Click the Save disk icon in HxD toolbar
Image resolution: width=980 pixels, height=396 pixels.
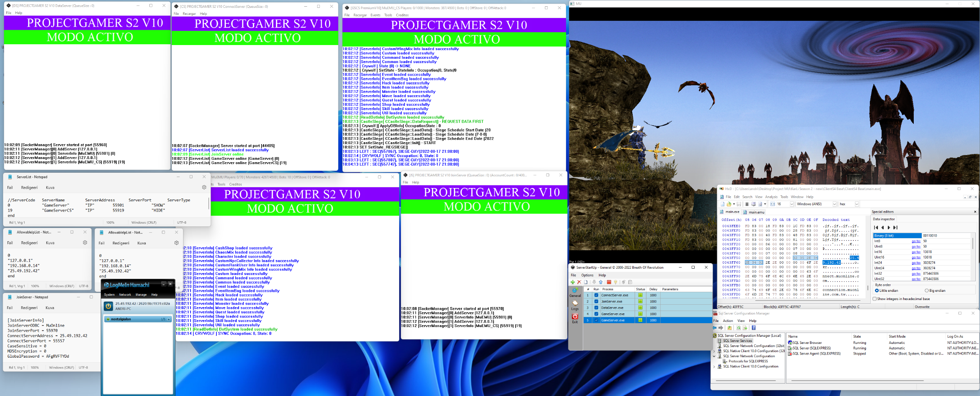(739, 204)
